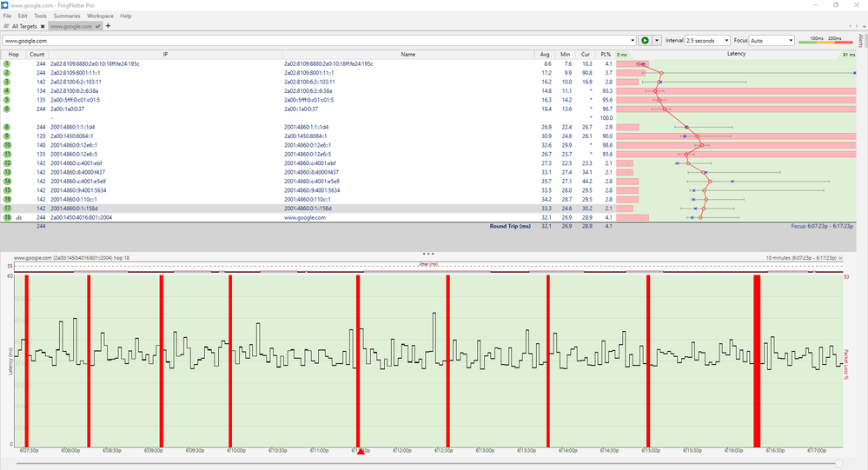This screenshot has width=868, height=470.
Task: Switch to the www.google.com tab
Action: pyautogui.click(x=71, y=26)
